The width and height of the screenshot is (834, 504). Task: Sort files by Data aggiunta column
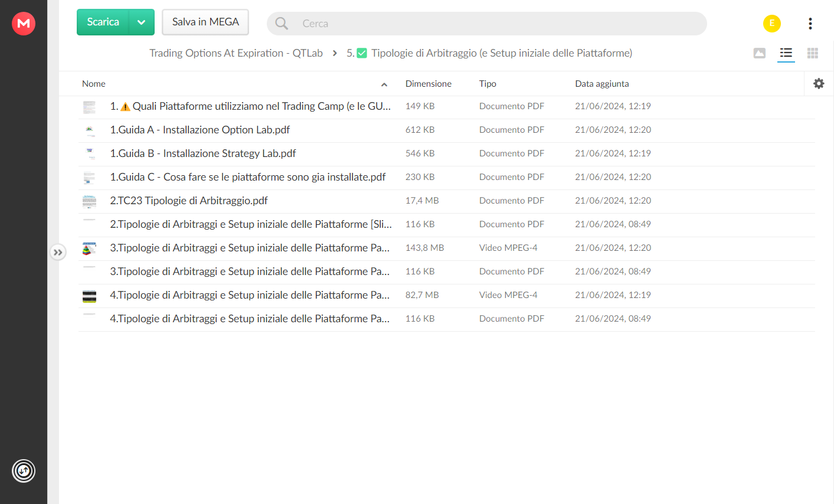(602, 84)
